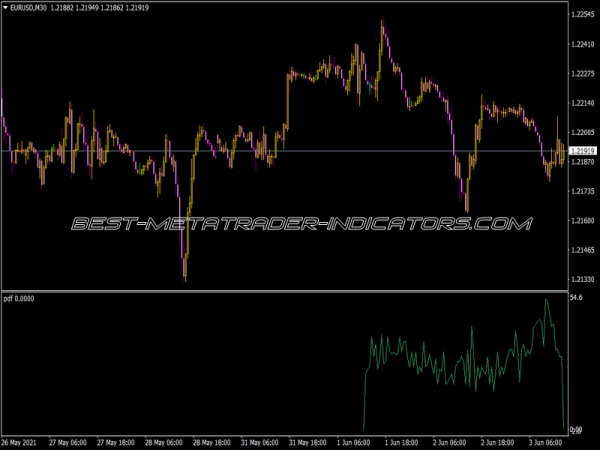Open the best-metatrader-indicators.com watermark link
600x450 pixels.
[x=302, y=223]
